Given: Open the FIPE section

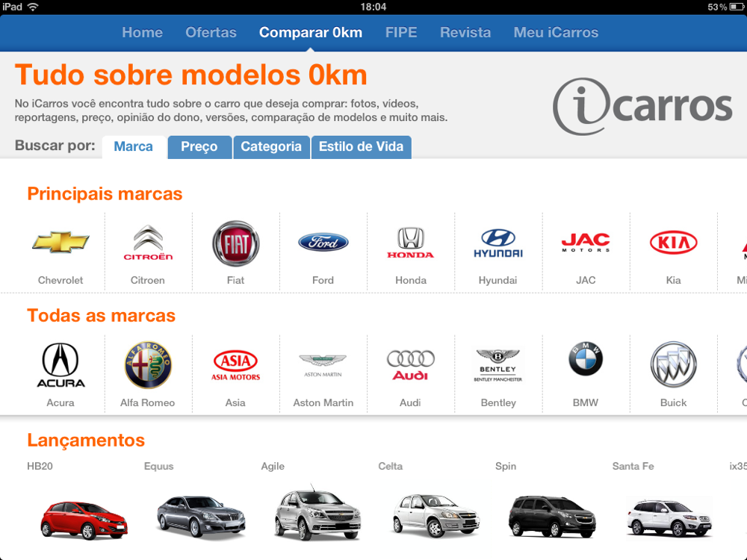Looking at the screenshot, I should coord(401,32).
